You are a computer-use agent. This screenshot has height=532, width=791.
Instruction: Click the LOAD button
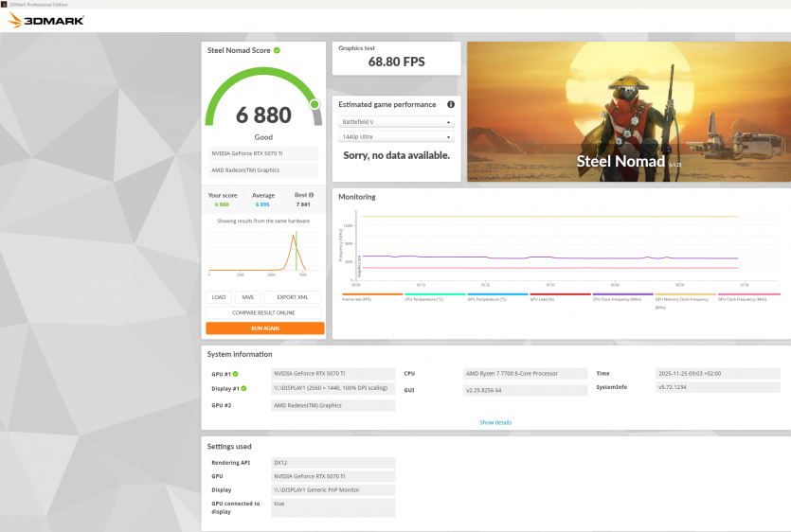pyautogui.click(x=218, y=297)
